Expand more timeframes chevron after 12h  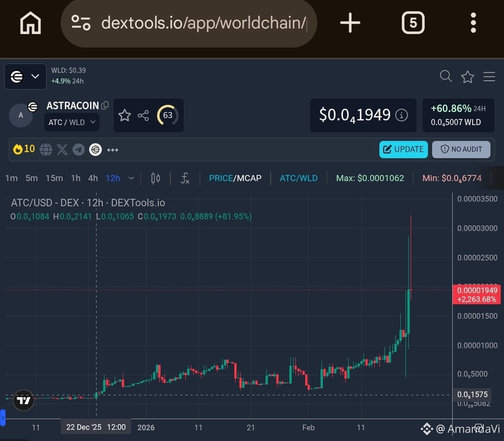131,178
